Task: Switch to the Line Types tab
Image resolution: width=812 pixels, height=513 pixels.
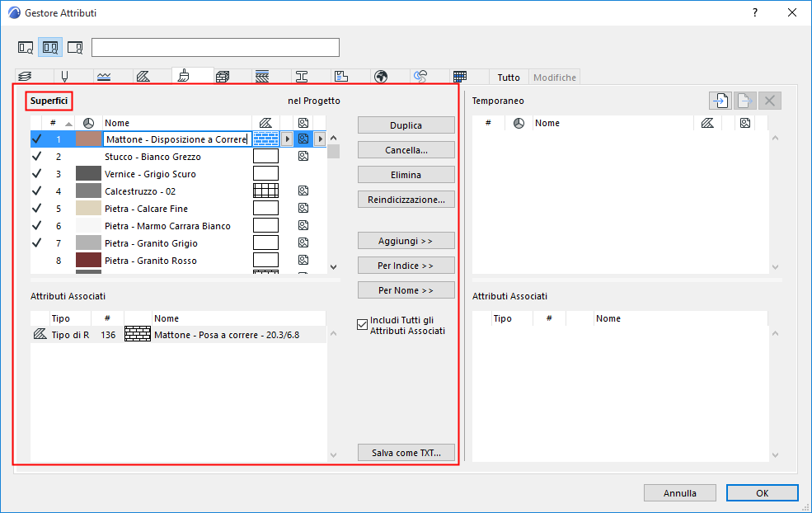Action: [104, 77]
